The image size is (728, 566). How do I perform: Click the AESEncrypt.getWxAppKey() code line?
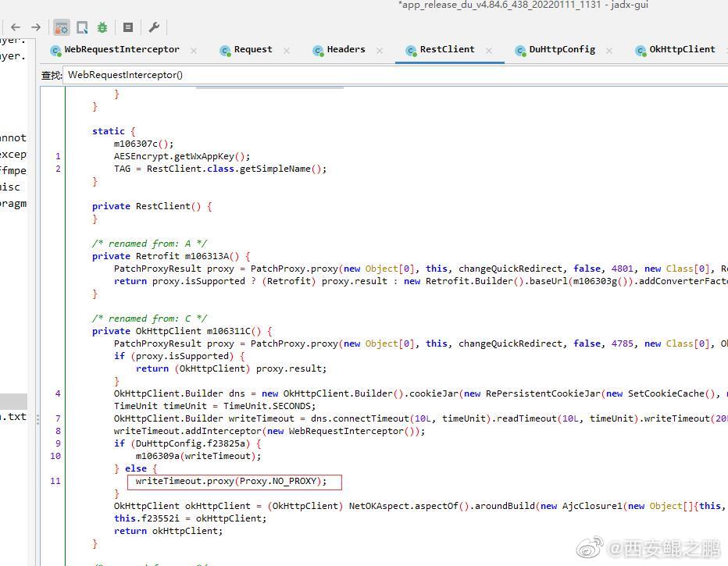[182, 156]
